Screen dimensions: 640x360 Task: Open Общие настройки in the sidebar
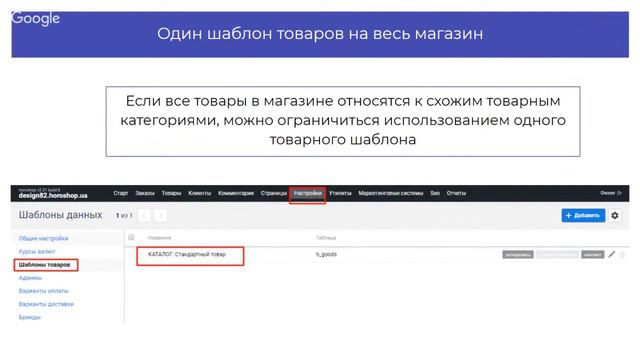coord(43,238)
